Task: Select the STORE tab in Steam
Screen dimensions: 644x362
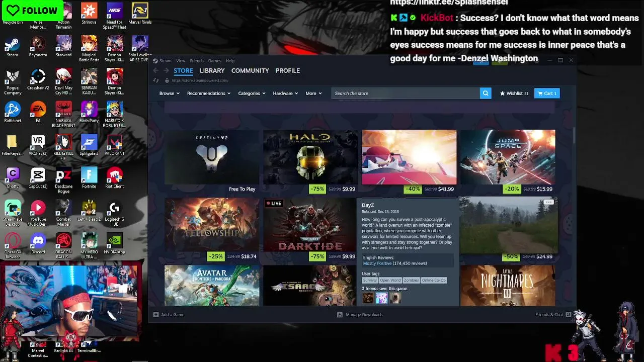Action: point(183,70)
